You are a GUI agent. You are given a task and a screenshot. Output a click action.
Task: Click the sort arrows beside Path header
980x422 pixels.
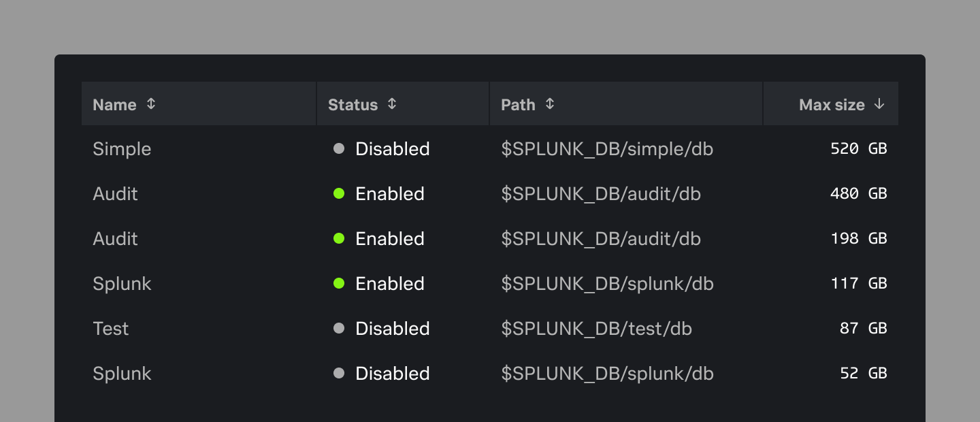click(x=550, y=103)
